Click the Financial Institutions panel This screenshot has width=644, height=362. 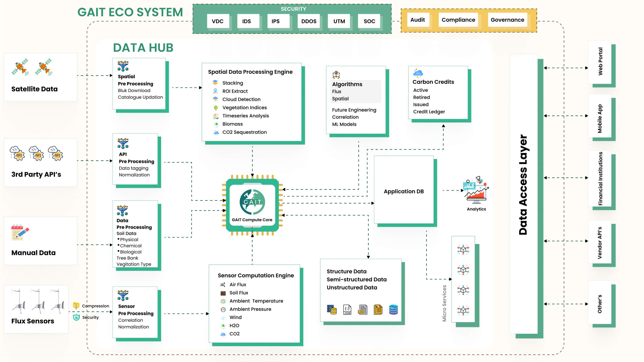(x=600, y=178)
